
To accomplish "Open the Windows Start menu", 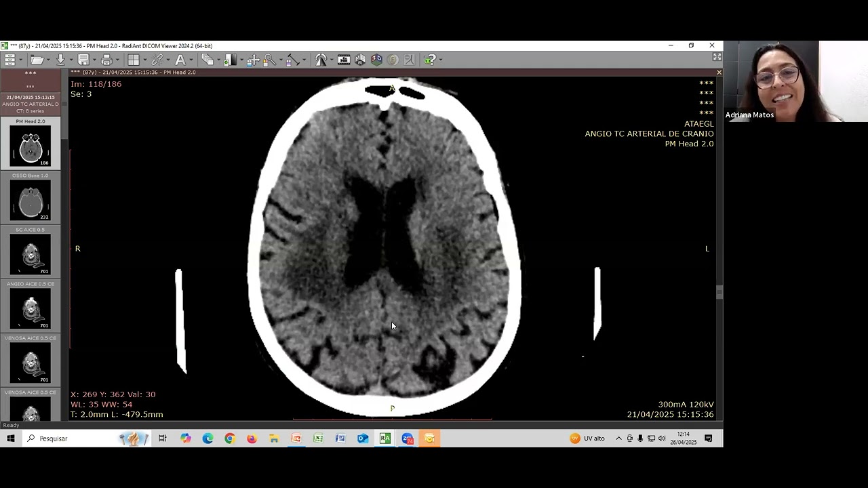I will tap(11, 439).
